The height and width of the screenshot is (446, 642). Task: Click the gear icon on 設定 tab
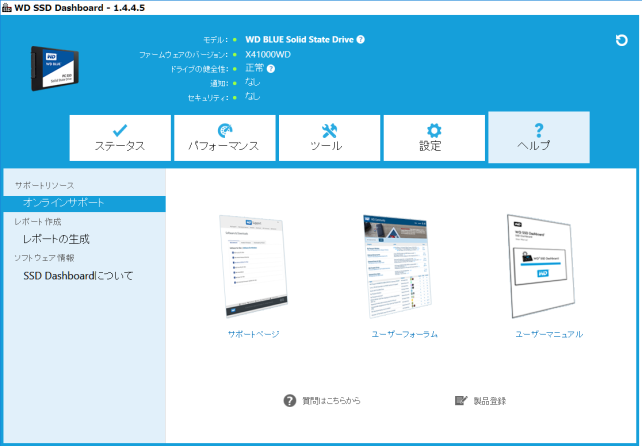point(434,131)
